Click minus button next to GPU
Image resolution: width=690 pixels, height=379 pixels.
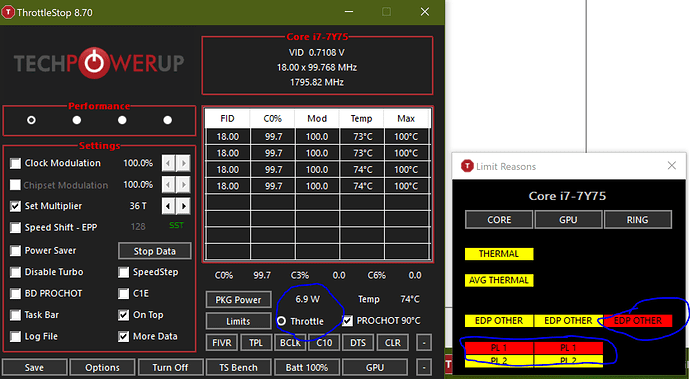tap(424, 367)
